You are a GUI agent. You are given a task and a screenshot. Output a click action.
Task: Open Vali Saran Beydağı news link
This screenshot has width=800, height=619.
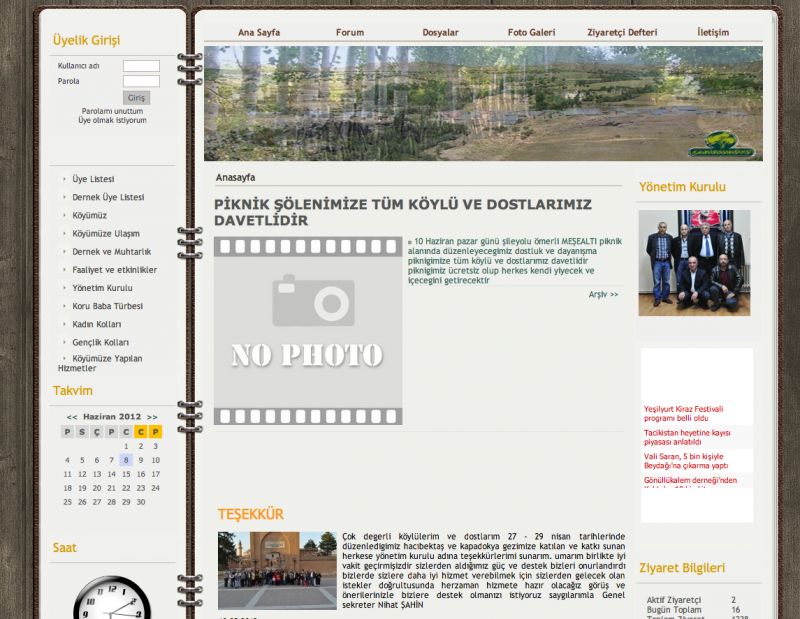point(686,461)
